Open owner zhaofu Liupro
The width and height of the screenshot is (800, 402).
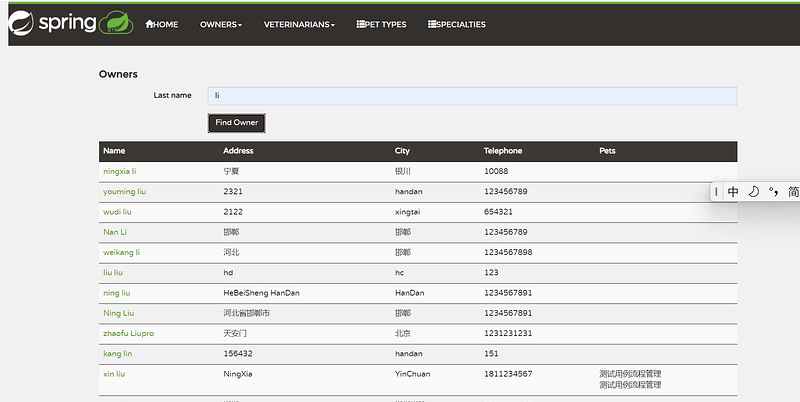[x=129, y=333]
